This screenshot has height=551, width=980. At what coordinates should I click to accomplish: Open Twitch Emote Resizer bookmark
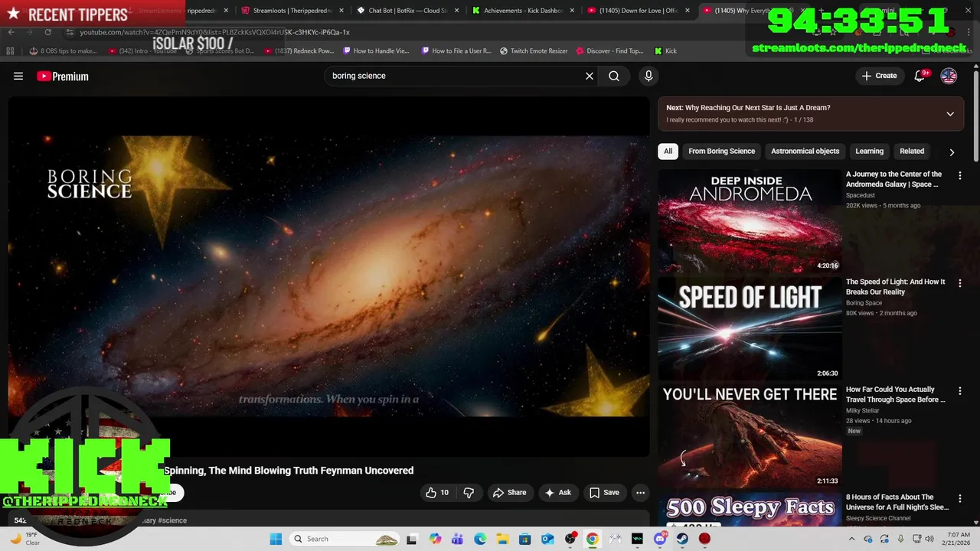click(x=534, y=51)
